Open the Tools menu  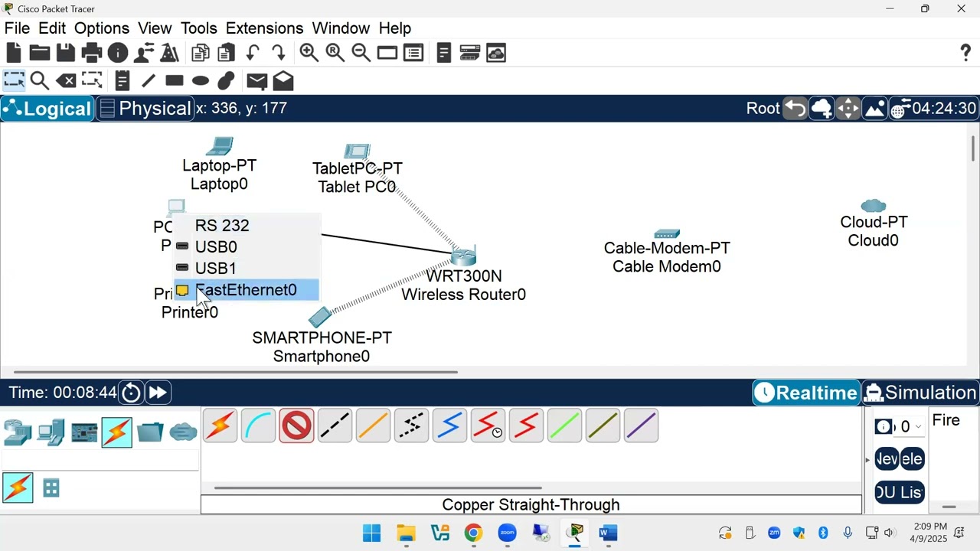(199, 28)
